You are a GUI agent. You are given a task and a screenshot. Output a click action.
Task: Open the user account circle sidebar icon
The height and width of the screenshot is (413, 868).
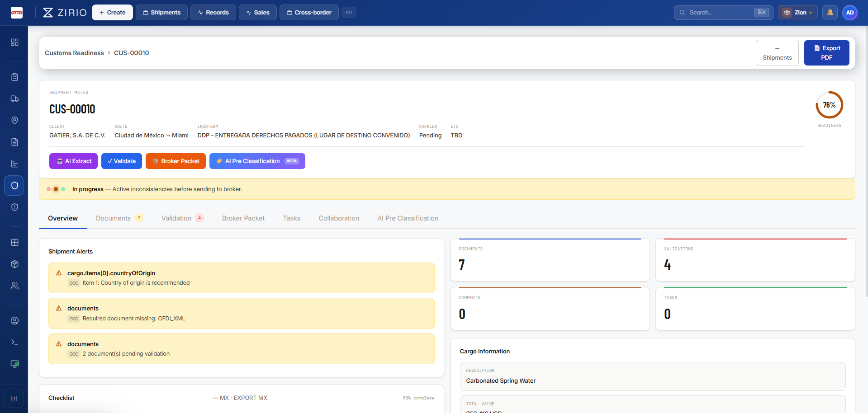(x=14, y=321)
